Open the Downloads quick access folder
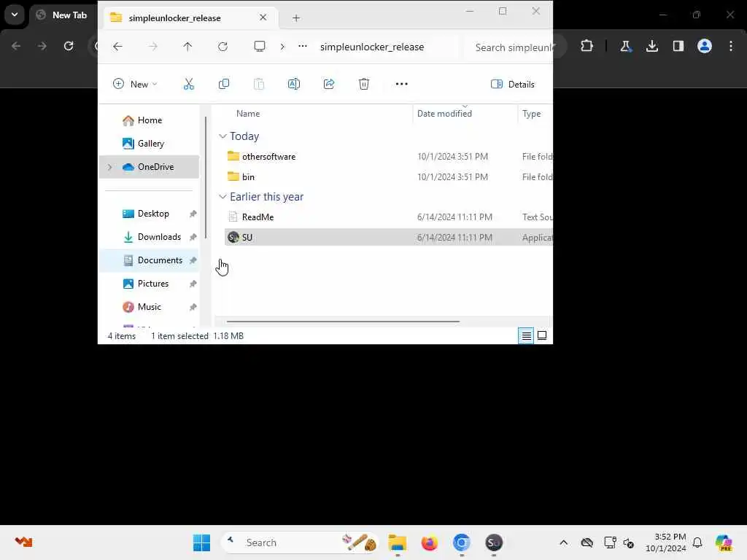 coord(158,237)
